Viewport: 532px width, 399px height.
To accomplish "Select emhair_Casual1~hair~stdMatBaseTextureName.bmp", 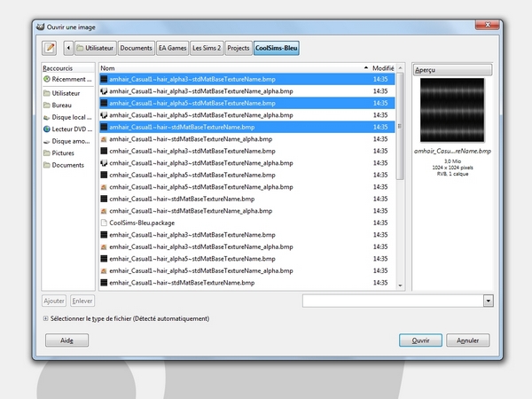I will pyautogui.click(x=247, y=283).
